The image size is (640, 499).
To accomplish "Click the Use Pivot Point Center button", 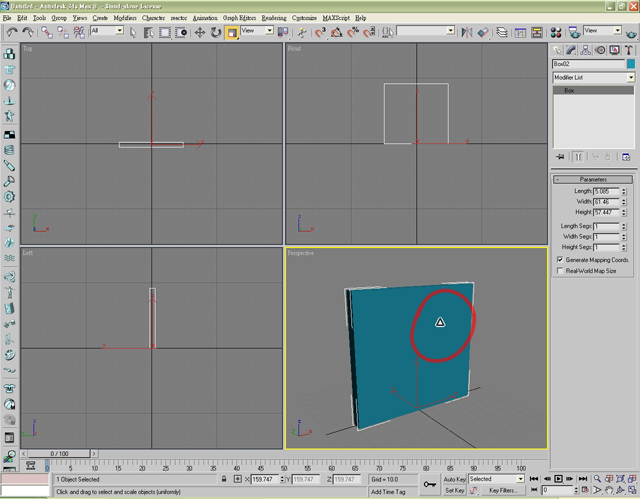I will coord(283,32).
